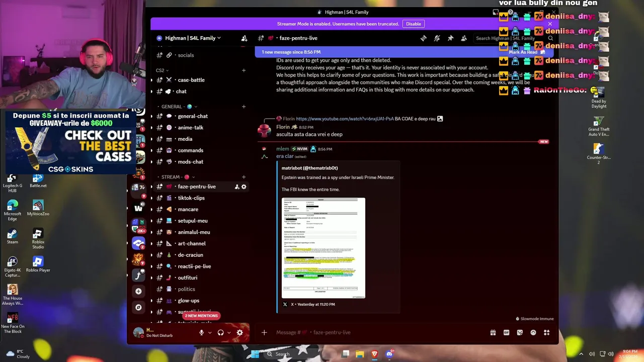This screenshot has height=362, width=644.
Task: Open microphone input options arrow
Action: (210, 332)
